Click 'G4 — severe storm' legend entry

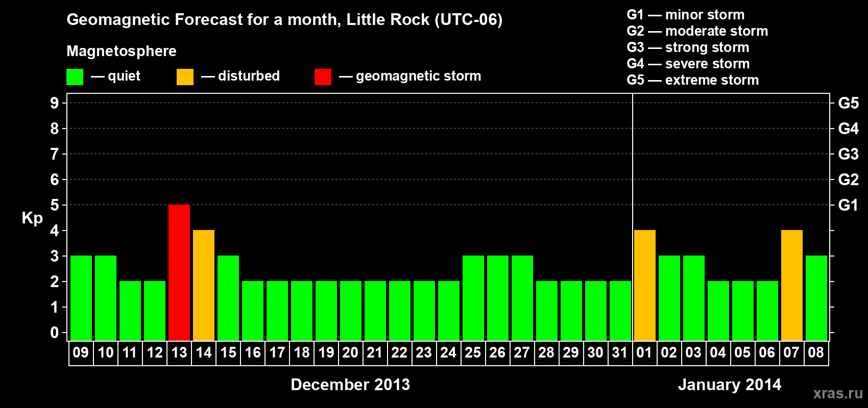(x=688, y=64)
